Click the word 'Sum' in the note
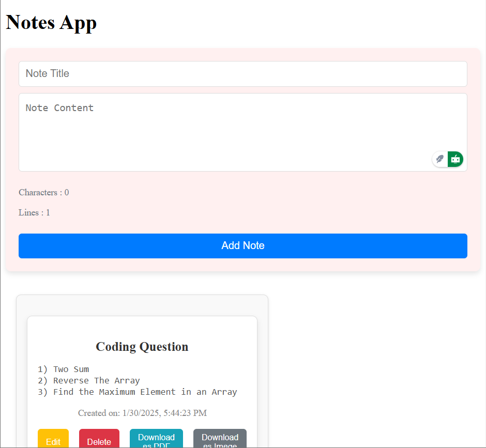 (81, 369)
